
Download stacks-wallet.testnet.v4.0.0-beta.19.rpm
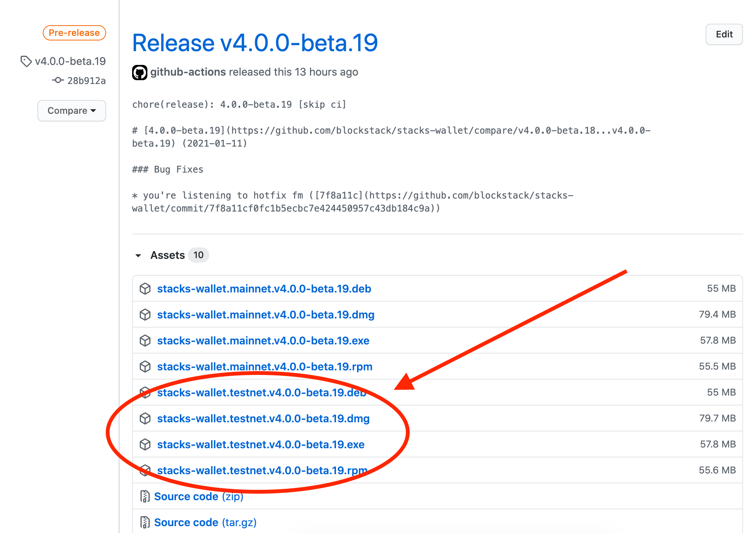coord(262,470)
